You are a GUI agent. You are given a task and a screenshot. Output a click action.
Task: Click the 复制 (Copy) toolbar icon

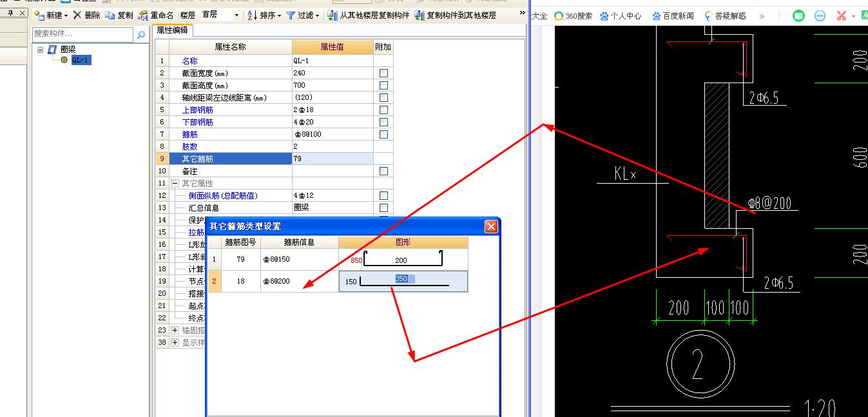(110, 15)
